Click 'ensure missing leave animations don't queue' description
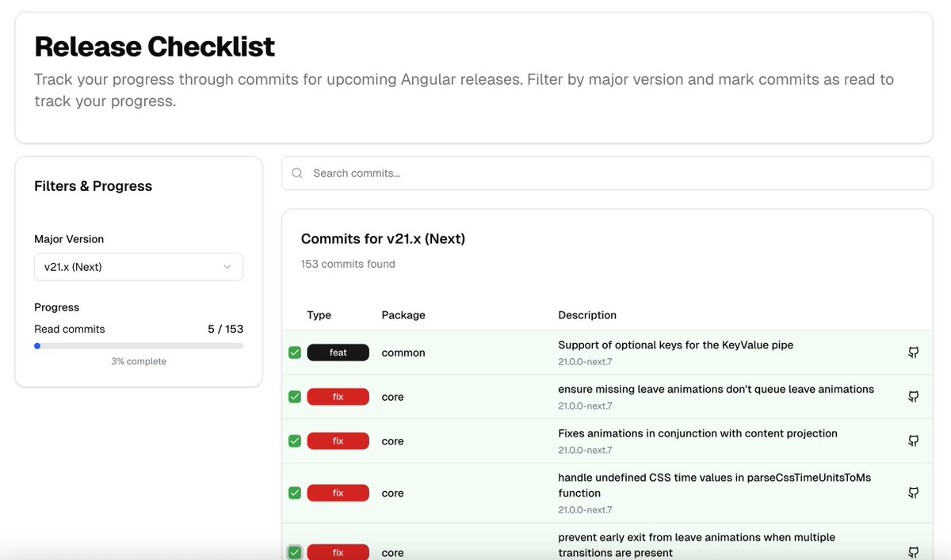The height and width of the screenshot is (560, 951). pyautogui.click(x=716, y=390)
